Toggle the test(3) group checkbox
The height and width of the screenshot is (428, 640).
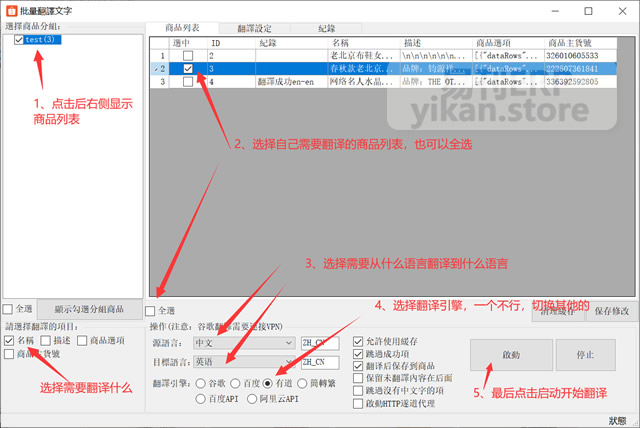(x=19, y=40)
